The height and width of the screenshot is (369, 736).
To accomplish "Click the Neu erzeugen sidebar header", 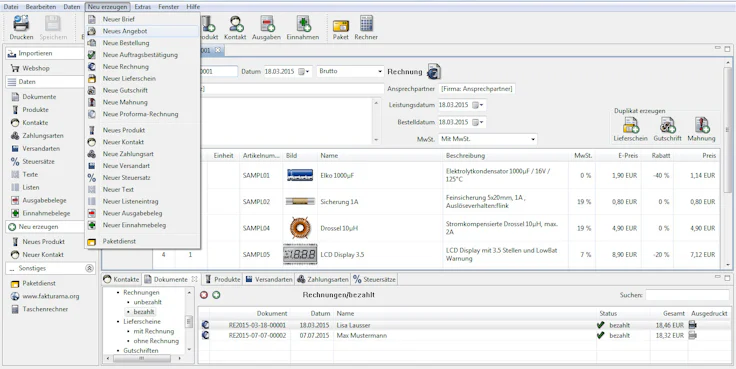I will (46, 227).
